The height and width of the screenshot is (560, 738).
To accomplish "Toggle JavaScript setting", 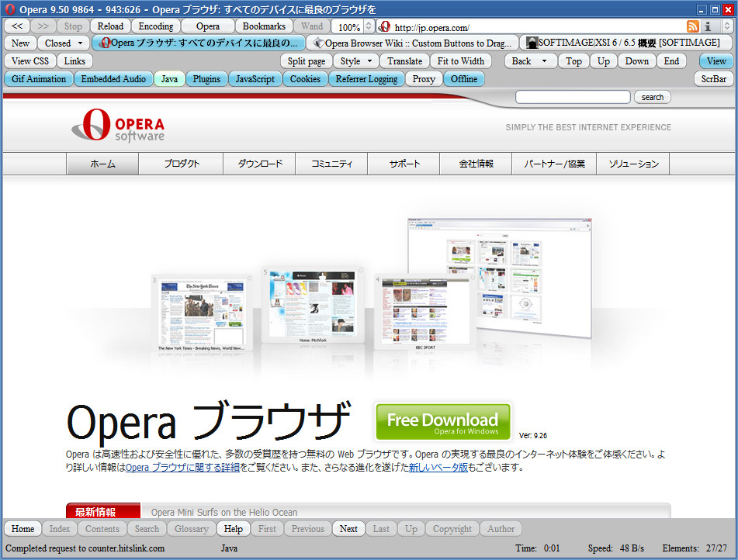I will pyautogui.click(x=255, y=79).
